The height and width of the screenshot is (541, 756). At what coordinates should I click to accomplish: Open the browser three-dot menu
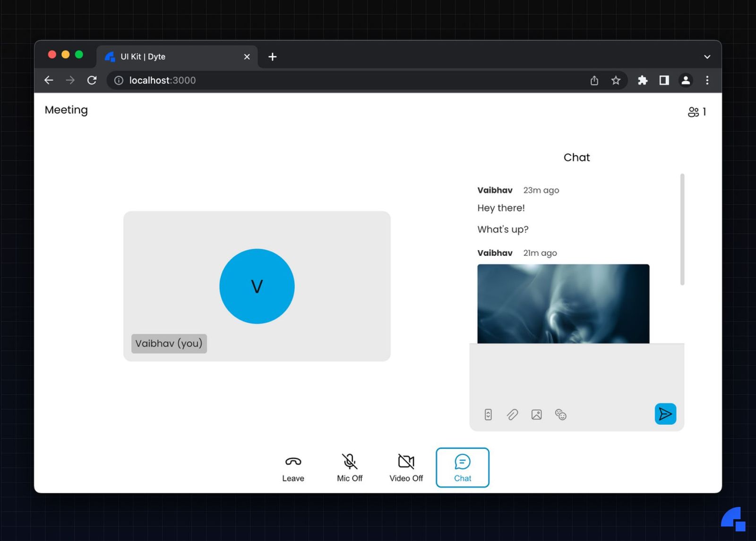[x=707, y=80]
